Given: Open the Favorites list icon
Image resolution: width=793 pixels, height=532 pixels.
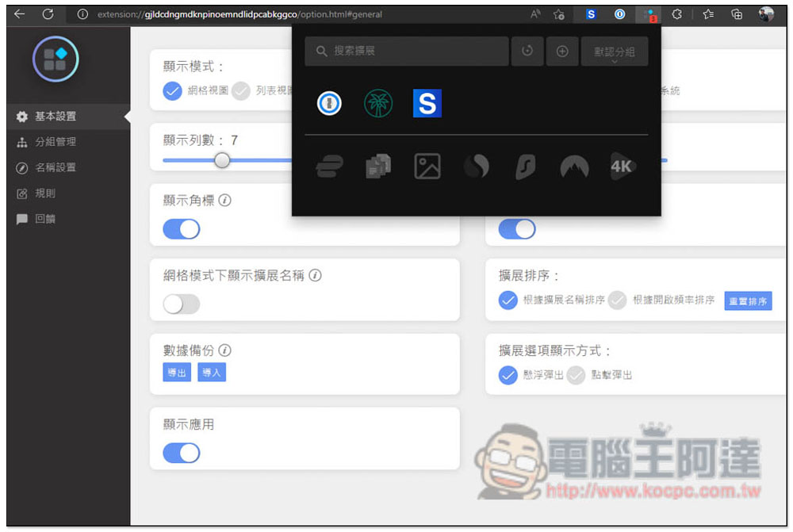Looking at the screenshot, I should coord(708,14).
